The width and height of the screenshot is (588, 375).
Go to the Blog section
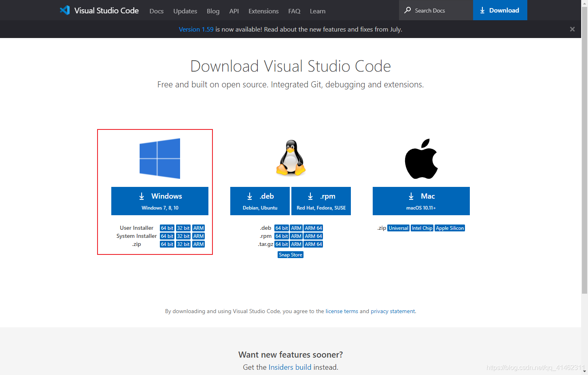point(213,11)
